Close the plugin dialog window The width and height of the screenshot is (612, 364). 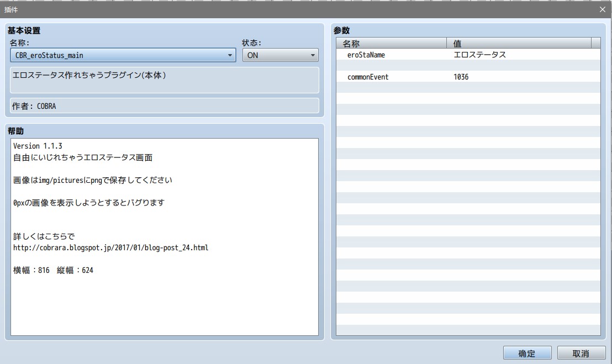[x=602, y=9]
